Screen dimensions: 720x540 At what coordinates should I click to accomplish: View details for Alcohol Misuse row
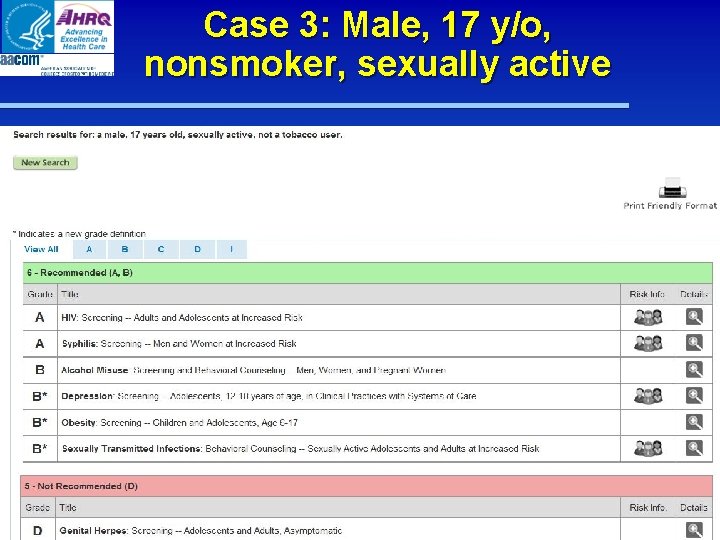pyautogui.click(x=694, y=370)
